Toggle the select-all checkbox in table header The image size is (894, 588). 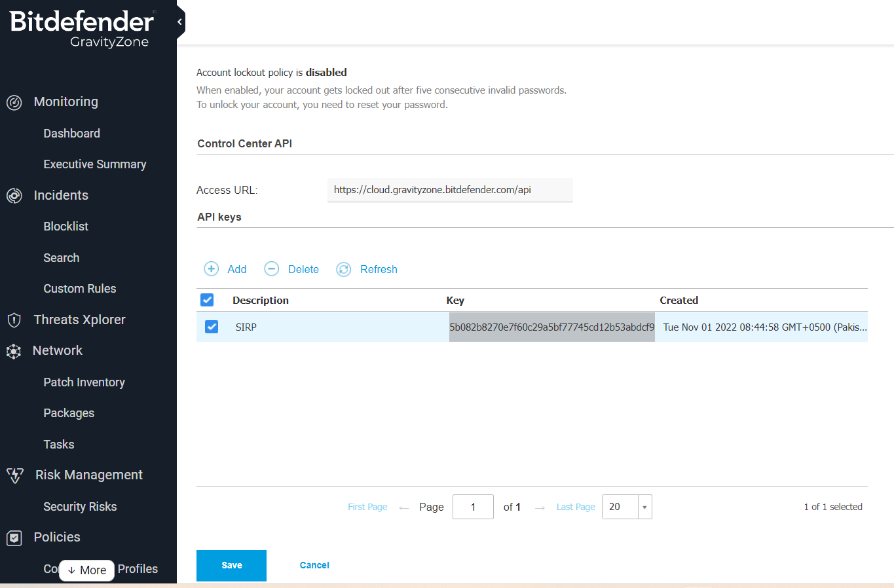coord(207,300)
